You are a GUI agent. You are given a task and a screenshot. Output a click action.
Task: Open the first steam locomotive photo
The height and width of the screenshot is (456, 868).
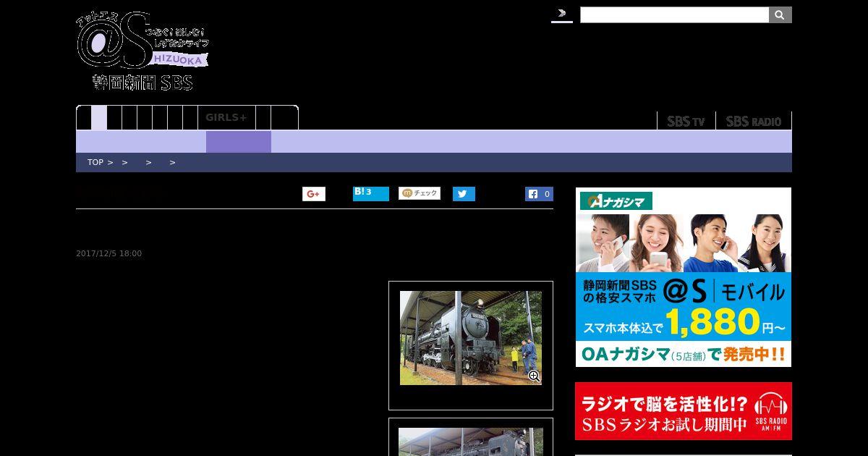pos(471,338)
